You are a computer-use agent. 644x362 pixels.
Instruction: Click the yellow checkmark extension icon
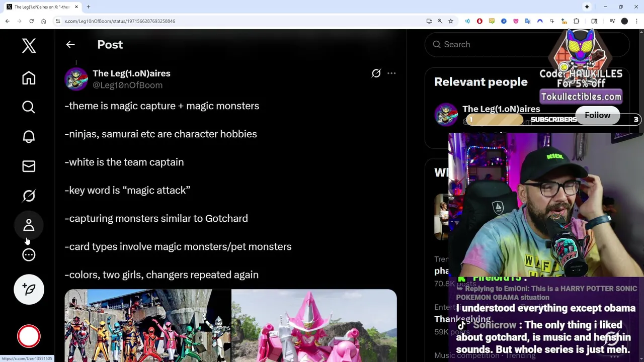492,21
